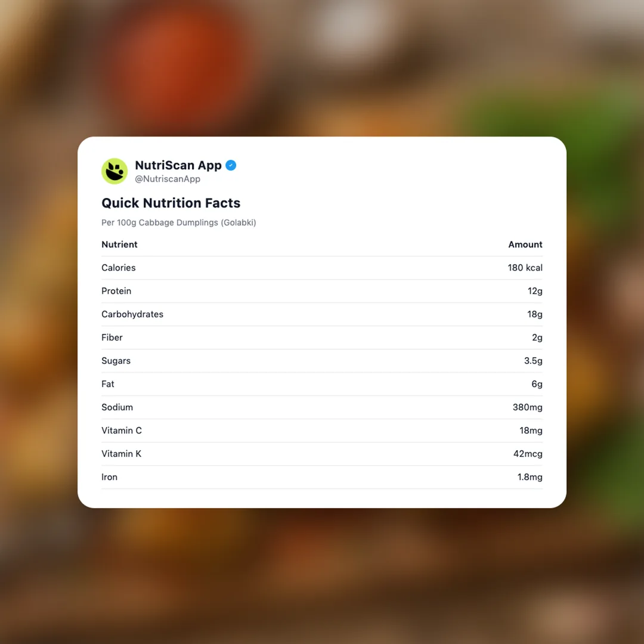The width and height of the screenshot is (644, 644).
Task: Click the 3.5g sugars amount
Action: pyautogui.click(x=533, y=361)
